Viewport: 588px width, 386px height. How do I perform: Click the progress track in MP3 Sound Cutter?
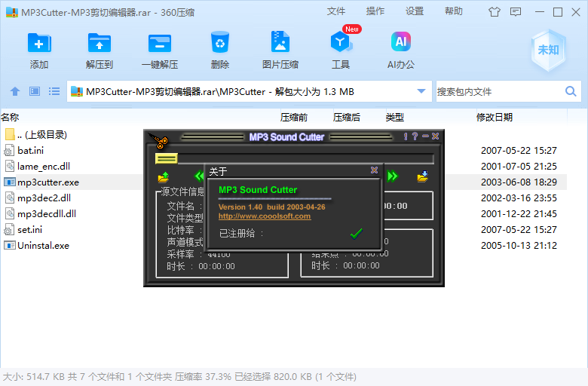[x=305, y=158]
